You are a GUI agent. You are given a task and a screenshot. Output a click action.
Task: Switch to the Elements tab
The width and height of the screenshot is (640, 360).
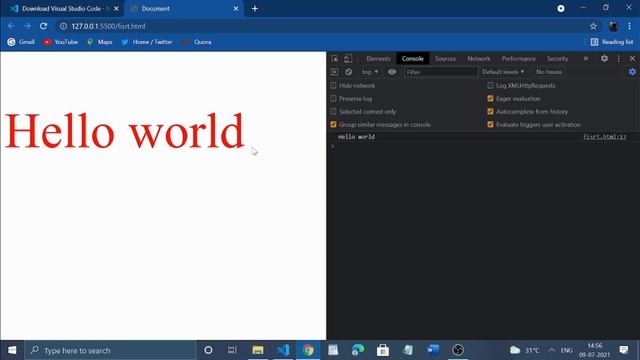tap(378, 59)
